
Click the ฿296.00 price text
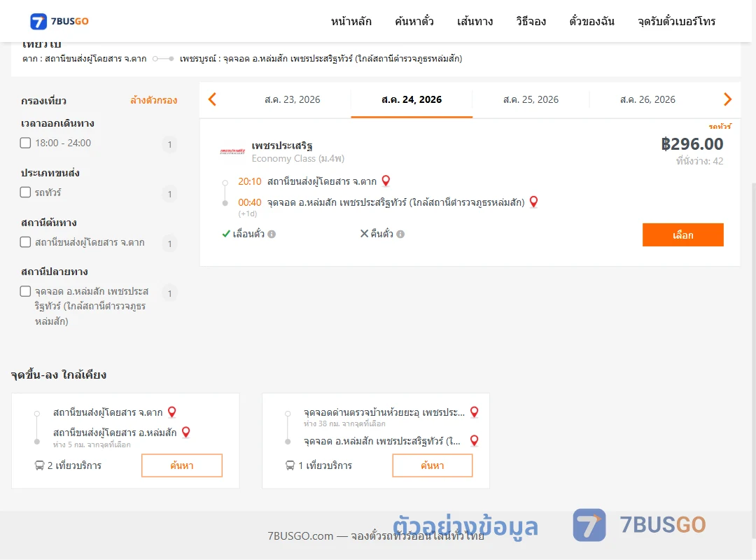pyautogui.click(x=692, y=143)
